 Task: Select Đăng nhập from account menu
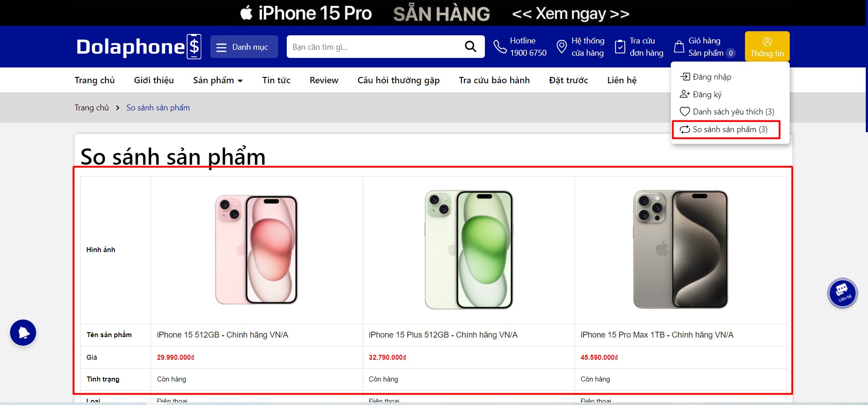pyautogui.click(x=706, y=77)
